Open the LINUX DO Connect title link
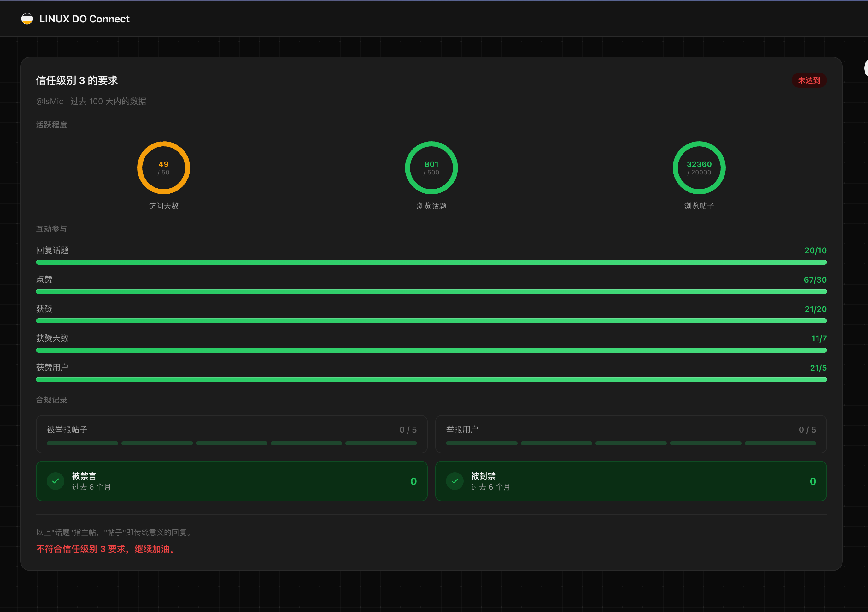 (84, 19)
